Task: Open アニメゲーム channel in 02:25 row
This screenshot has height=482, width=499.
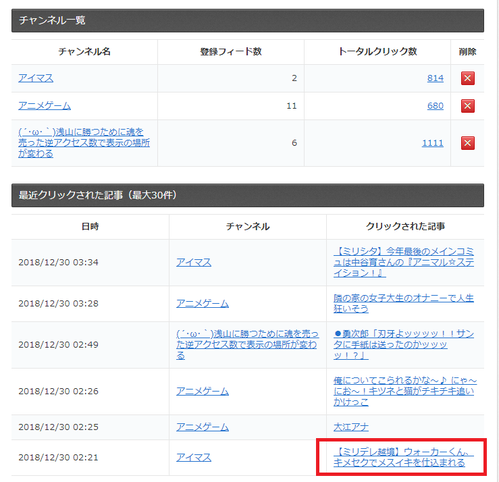Action: [202, 427]
